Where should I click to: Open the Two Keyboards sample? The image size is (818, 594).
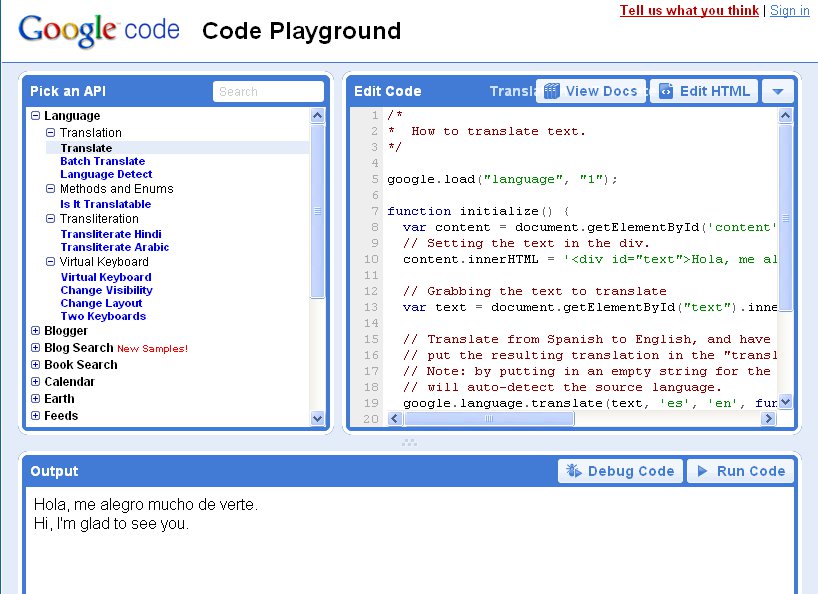[x=103, y=316]
